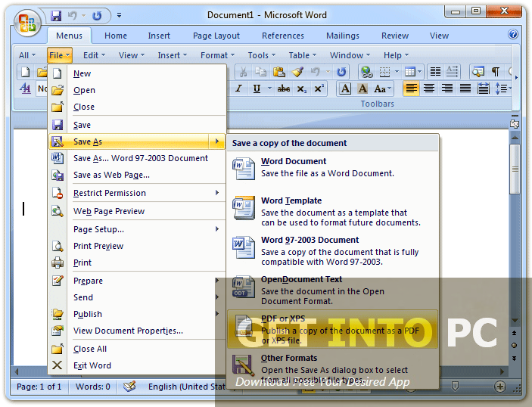Choose Exit Word from File menu
The image size is (532, 407).
click(138, 365)
